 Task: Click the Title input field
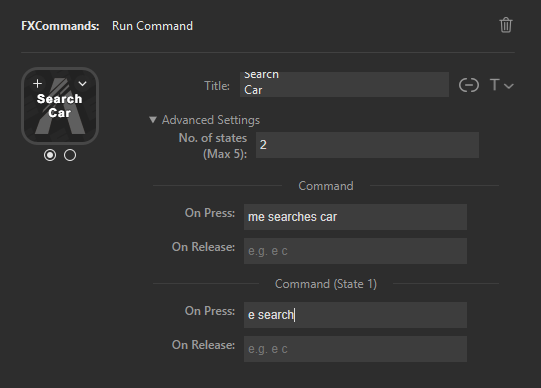click(x=344, y=84)
